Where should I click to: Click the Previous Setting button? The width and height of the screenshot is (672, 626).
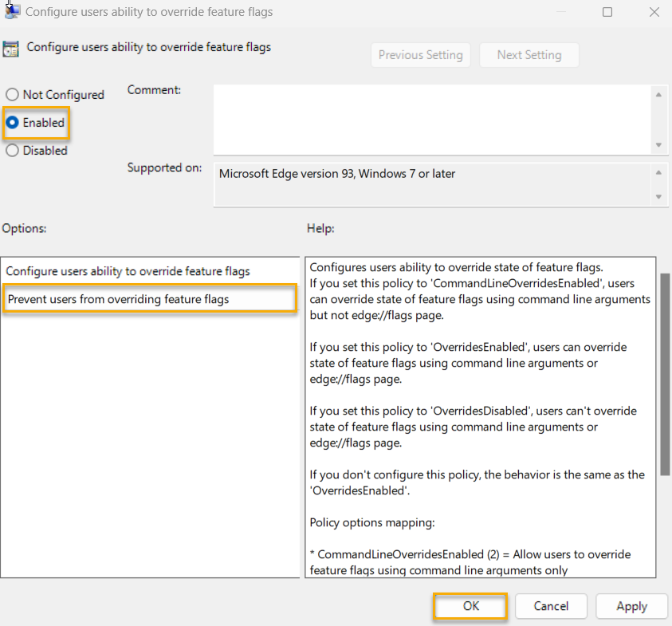pos(421,54)
